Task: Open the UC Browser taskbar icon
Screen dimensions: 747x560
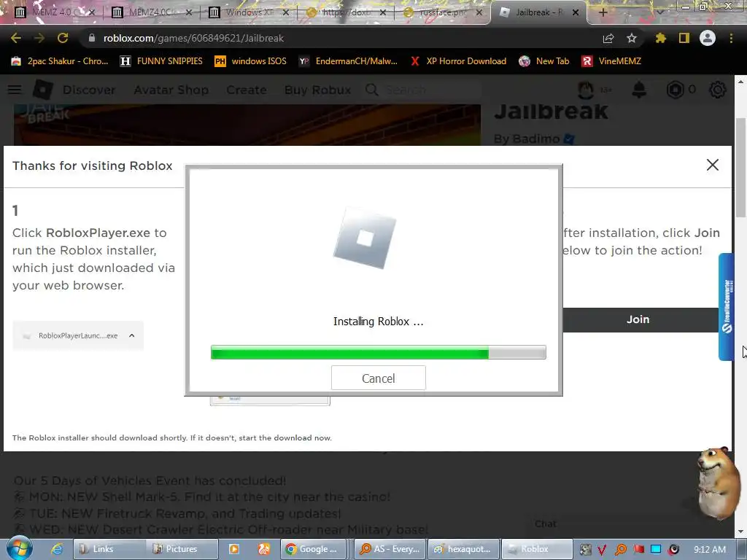Action: click(x=263, y=549)
